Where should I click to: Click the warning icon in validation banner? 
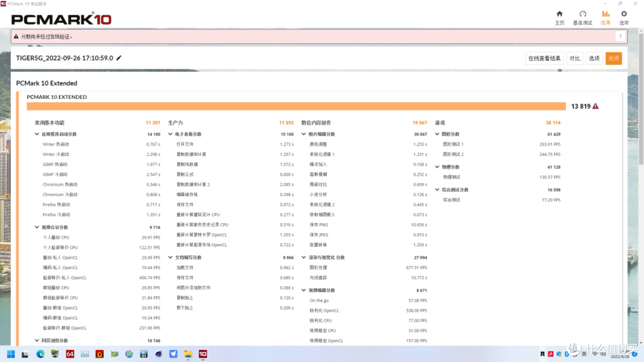tap(16, 36)
